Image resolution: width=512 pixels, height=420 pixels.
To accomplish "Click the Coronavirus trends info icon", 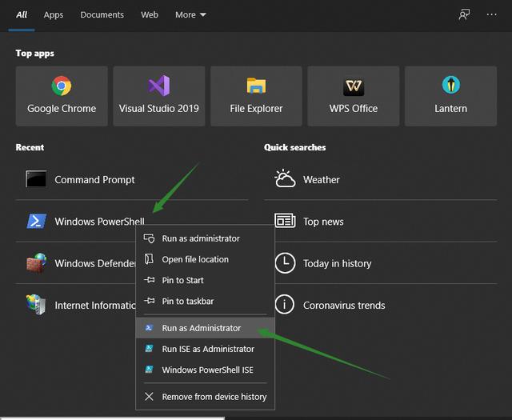I will 285,305.
